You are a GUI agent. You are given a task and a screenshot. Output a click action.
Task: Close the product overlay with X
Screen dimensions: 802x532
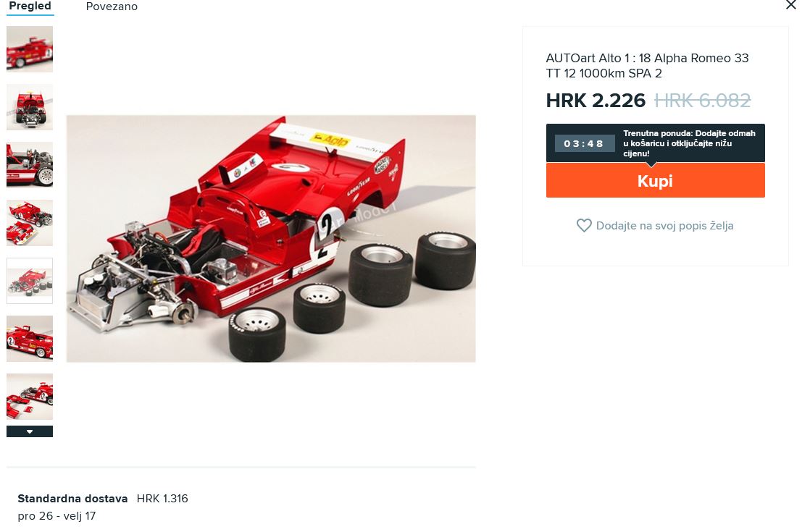pos(790,5)
